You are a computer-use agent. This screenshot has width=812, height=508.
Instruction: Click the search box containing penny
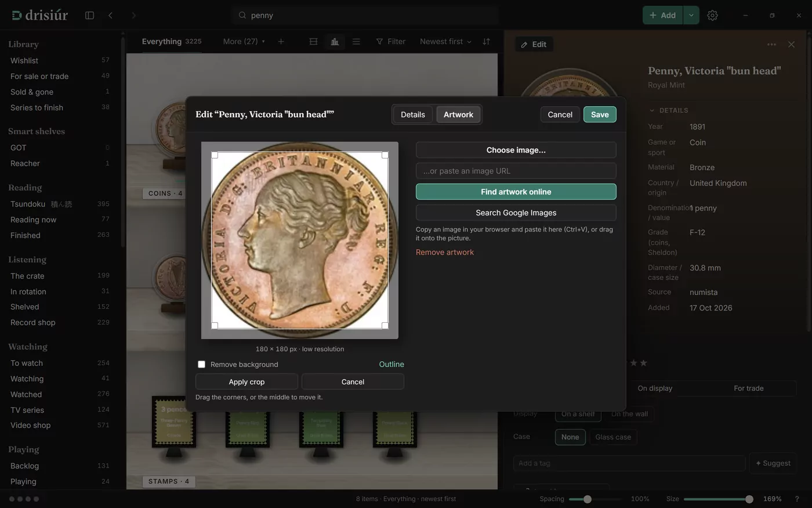coord(365,15)
